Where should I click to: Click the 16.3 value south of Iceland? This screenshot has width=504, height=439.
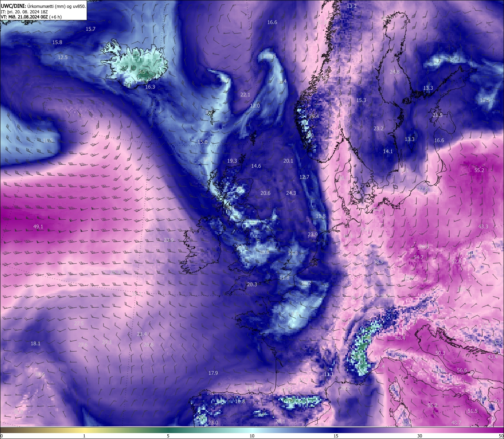click(150, 87)
